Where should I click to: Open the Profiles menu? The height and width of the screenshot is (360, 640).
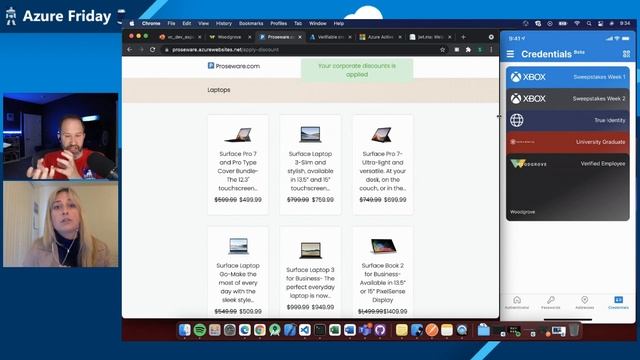tap(278, 24)
